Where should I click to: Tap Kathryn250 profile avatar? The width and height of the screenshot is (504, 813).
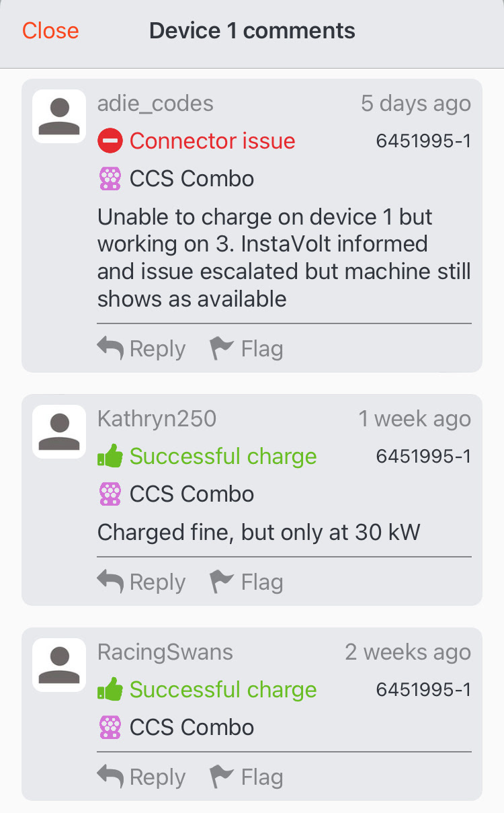tap(59, 432)
